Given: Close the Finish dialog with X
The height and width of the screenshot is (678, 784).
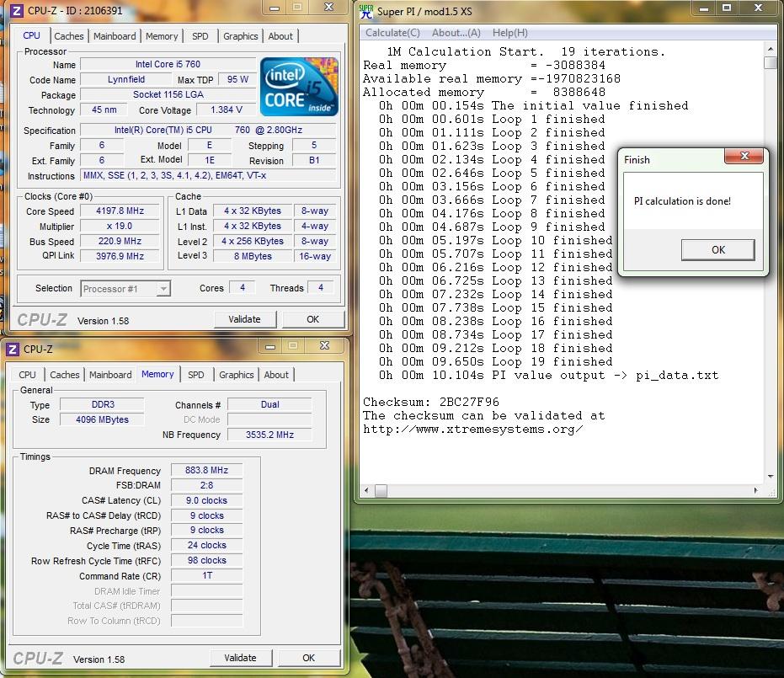Looking at the screenshot, I should click(x=744, y=156).
